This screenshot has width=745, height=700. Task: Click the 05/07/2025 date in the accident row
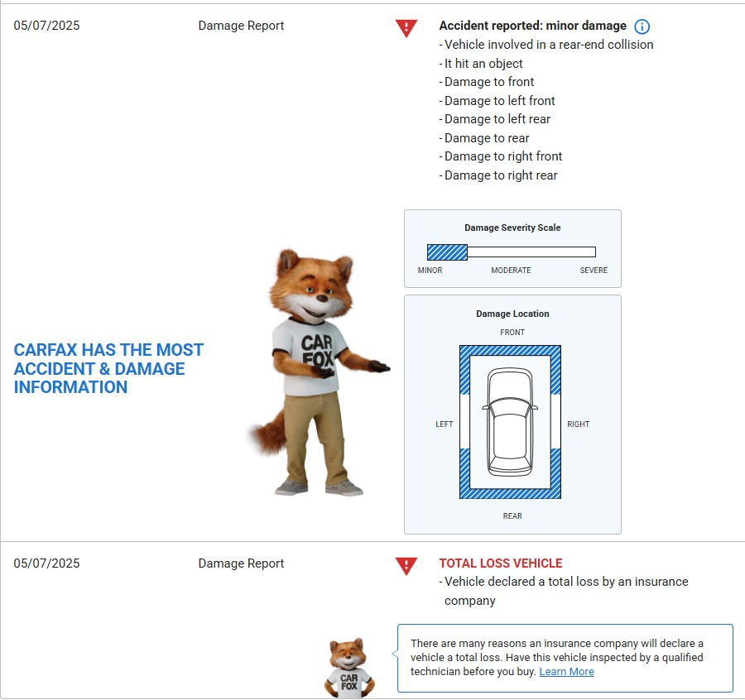[47, 26]
